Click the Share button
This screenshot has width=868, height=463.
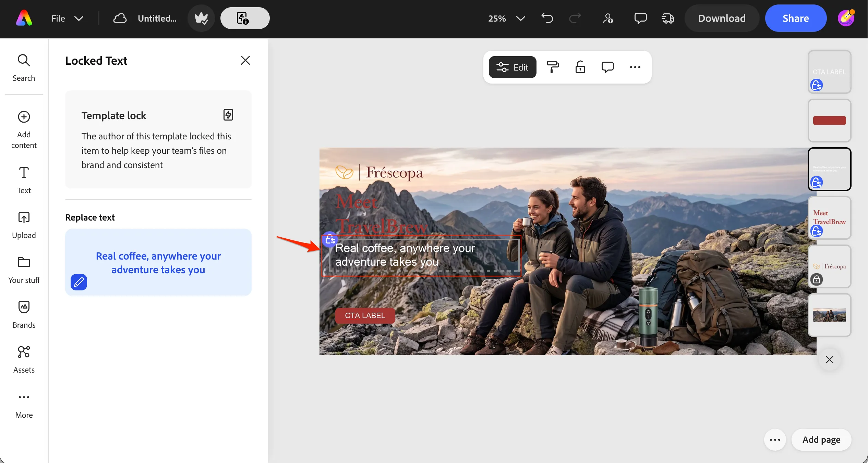pos(796,18)
